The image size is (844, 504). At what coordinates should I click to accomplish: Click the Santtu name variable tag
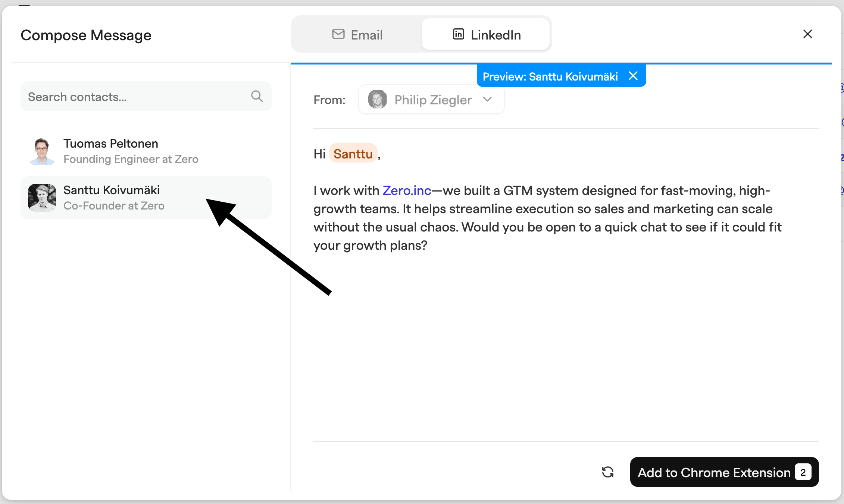[353, 154]
